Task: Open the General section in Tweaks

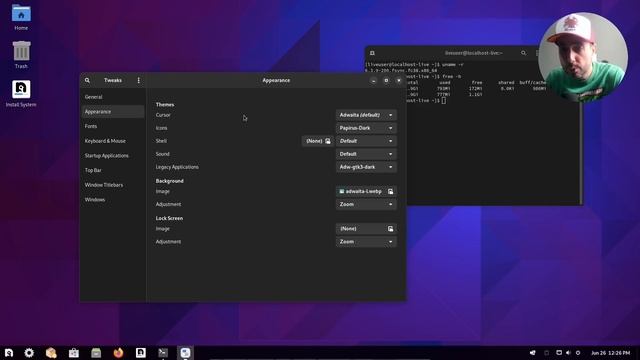Action: click(x=113, y=97)
